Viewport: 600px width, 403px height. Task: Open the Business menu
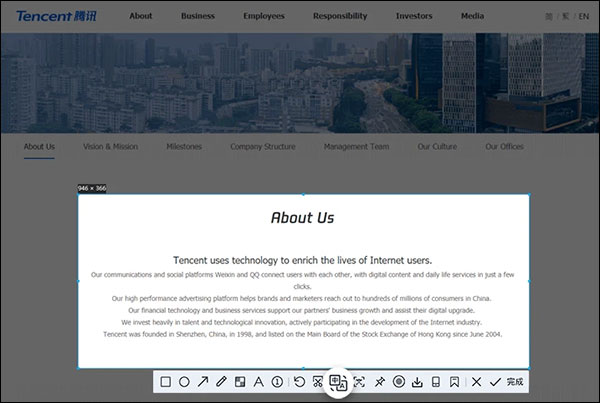(198, 16)
